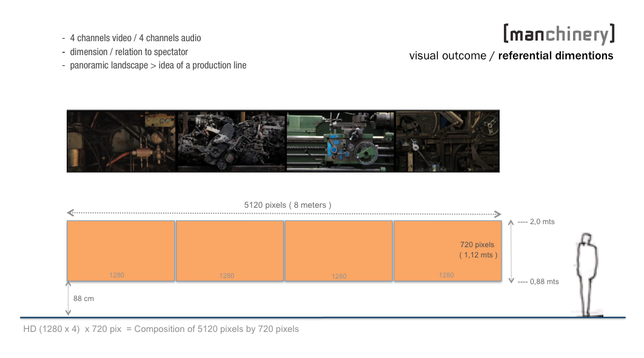
Task: Open the fourth panorama image with handwheel
Action: [x=448, y=141]
